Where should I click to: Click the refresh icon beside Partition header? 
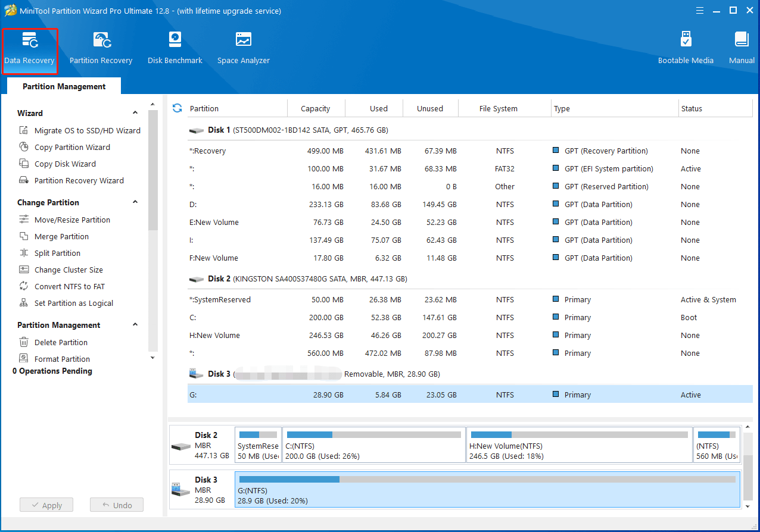[x=177, y=108]
